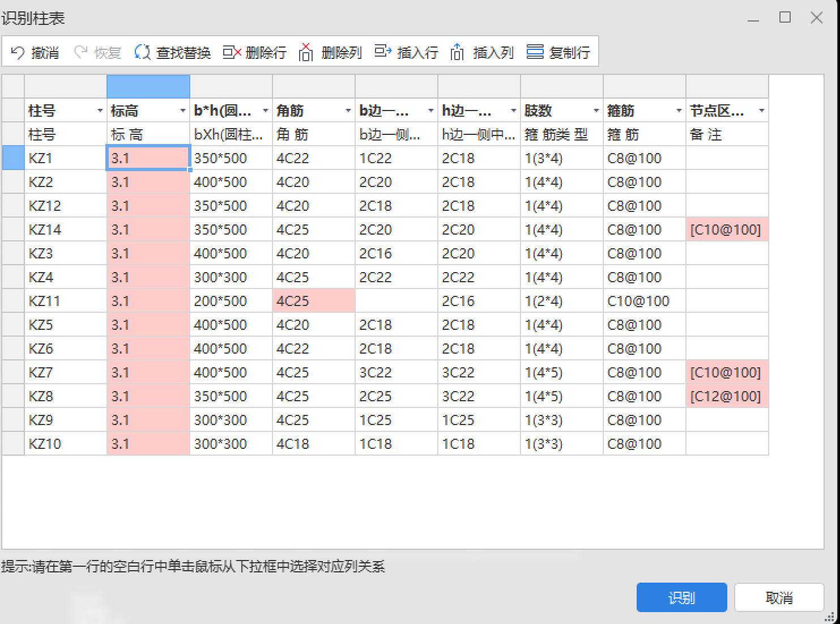This screenshot has height=624, width=840.
Task: Close the 识别柱表 dialog
Action: click(x=817, y=18)
